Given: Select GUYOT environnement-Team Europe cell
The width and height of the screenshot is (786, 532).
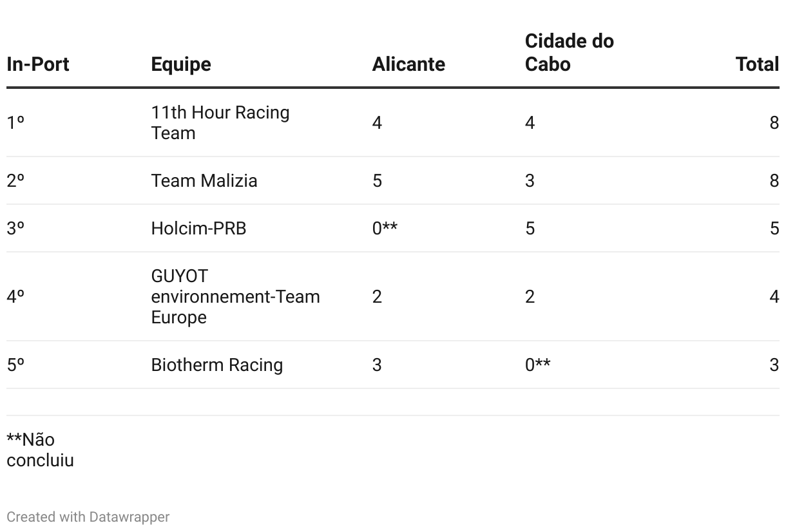Looking at the screenshot, I should (235, 296).
